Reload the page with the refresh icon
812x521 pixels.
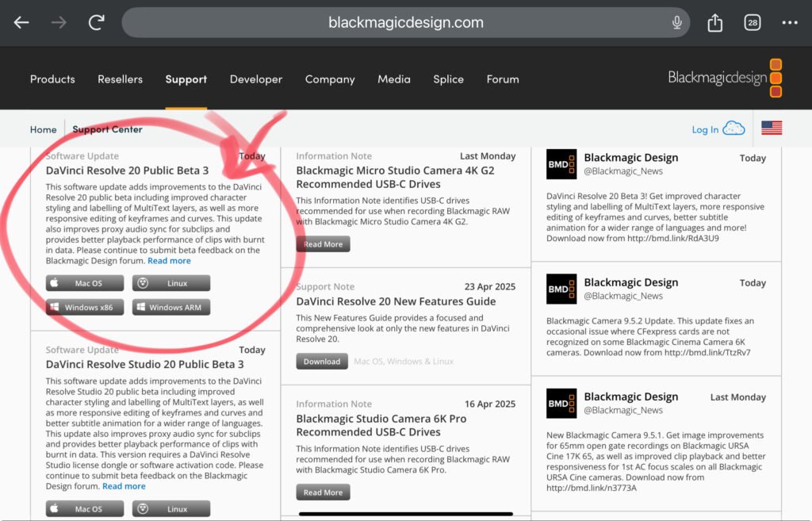(96, 22)
